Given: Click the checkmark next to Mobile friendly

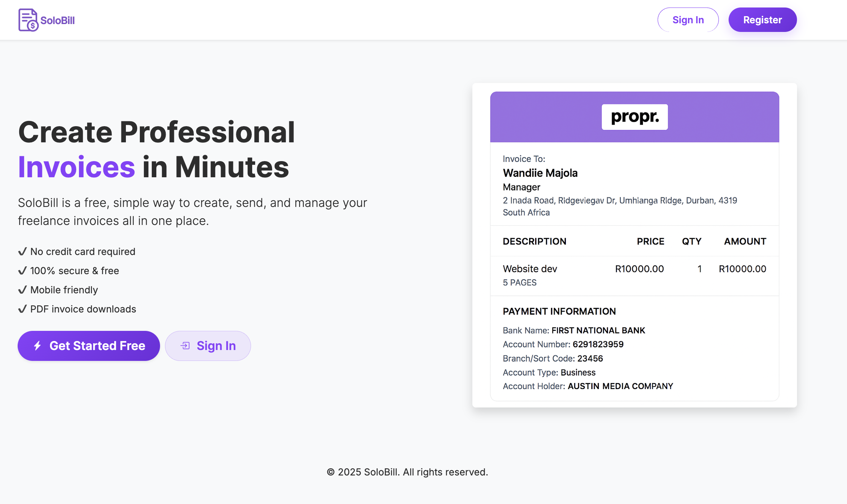Looking at the screenshot, I should (23, 290).
